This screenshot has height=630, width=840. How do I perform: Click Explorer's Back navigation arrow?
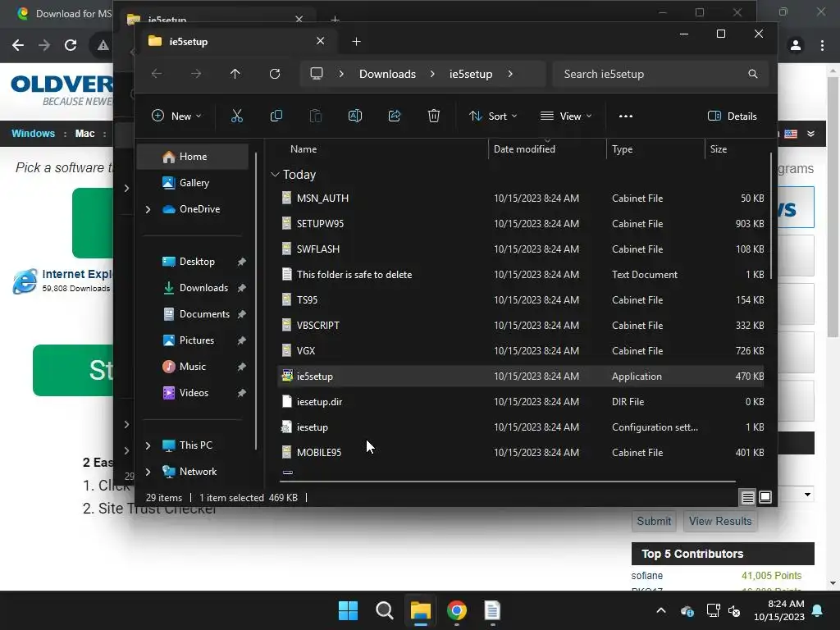click(x=157, y=74)
